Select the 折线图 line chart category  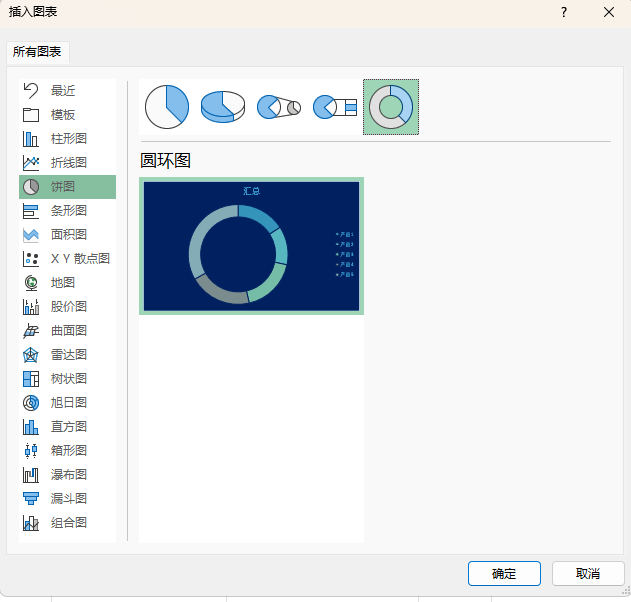[x=67, y=163]
